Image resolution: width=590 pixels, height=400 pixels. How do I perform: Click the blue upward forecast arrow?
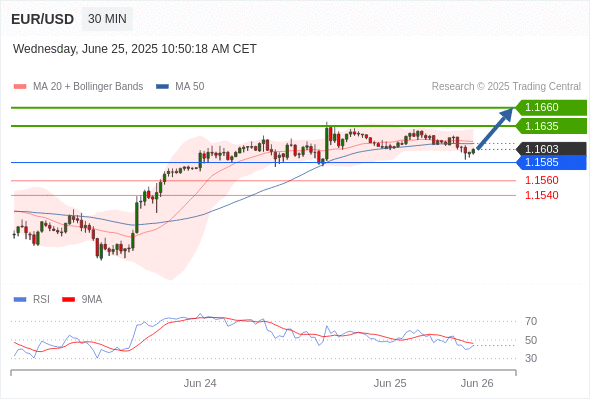[x=495, y=129]
